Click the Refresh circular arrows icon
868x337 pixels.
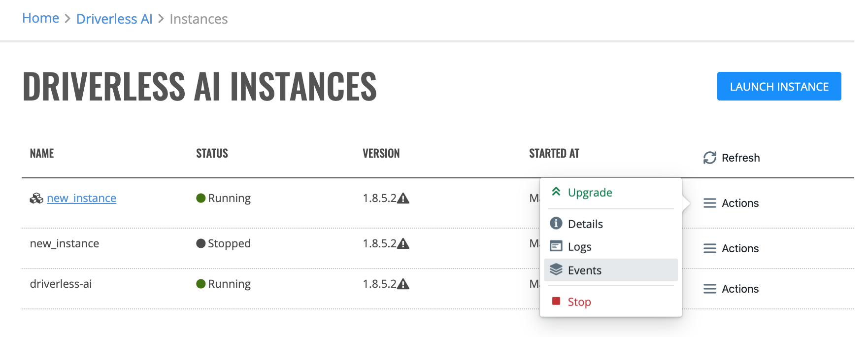(709, 158)
